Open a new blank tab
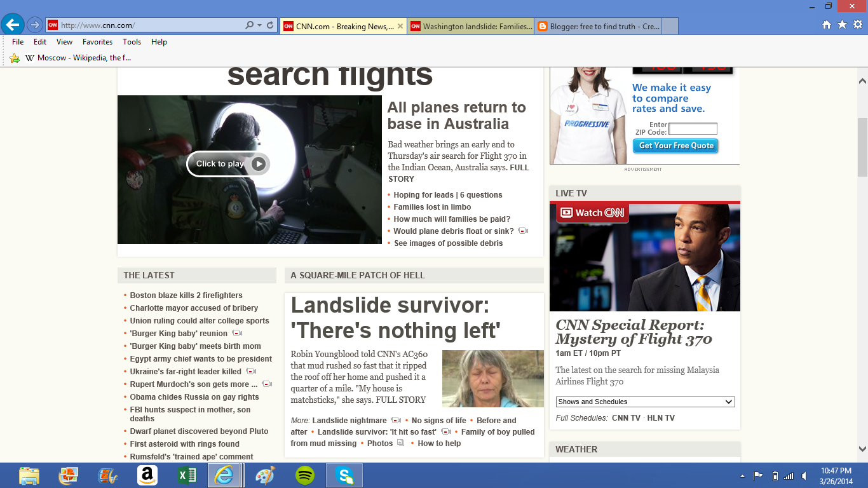Viewport: 868px width, 488px height. [x=670, y=26]
